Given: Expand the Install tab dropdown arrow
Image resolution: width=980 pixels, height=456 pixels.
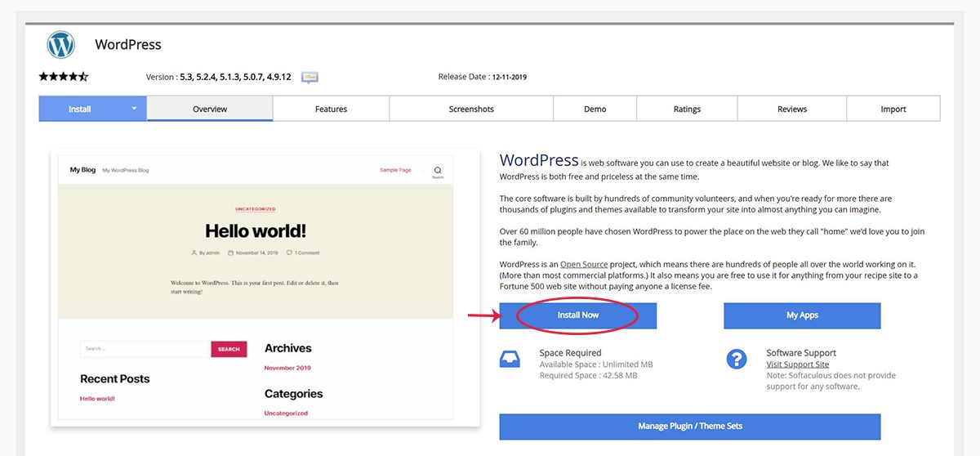Looking at the screenshot, I should click(x=135, y=109).
